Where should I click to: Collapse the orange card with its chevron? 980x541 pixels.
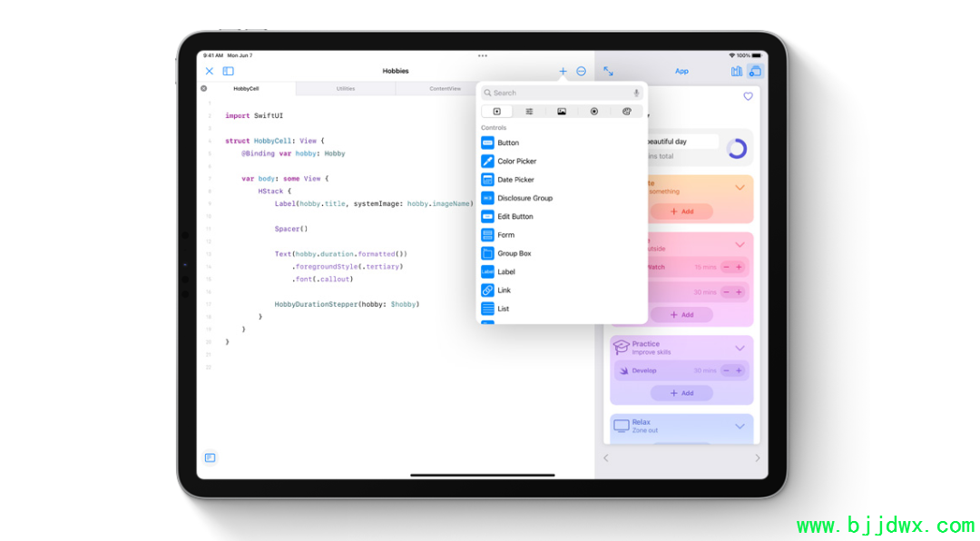(x=740, y=188)
